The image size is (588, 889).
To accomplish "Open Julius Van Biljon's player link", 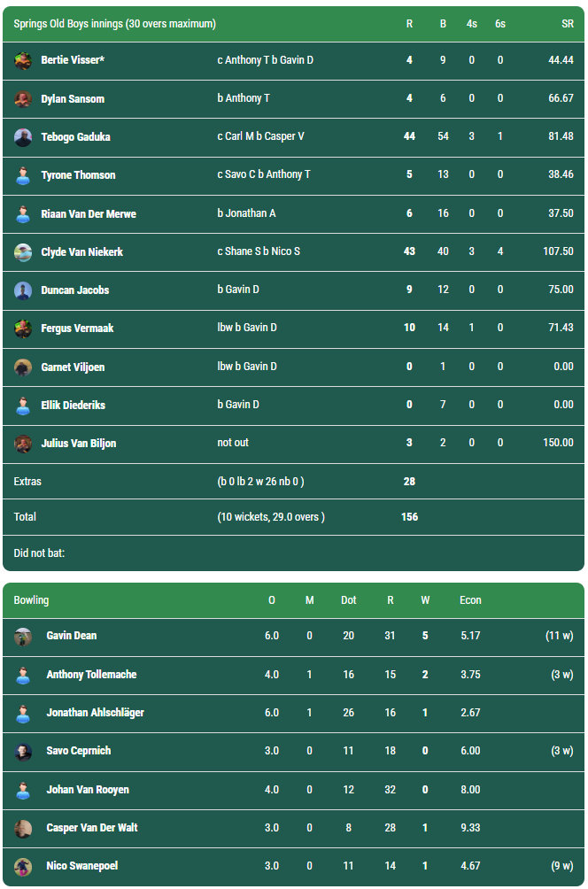I will coord(79,444).
